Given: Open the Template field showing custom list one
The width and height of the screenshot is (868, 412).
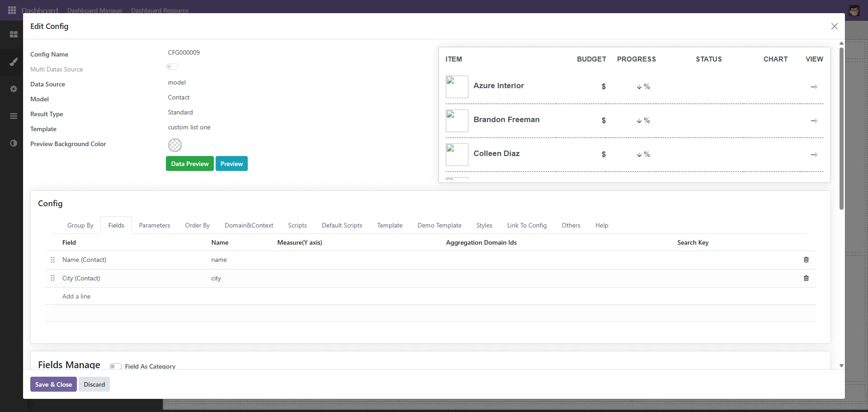Looking at the screenshot, I should [189, 128].
